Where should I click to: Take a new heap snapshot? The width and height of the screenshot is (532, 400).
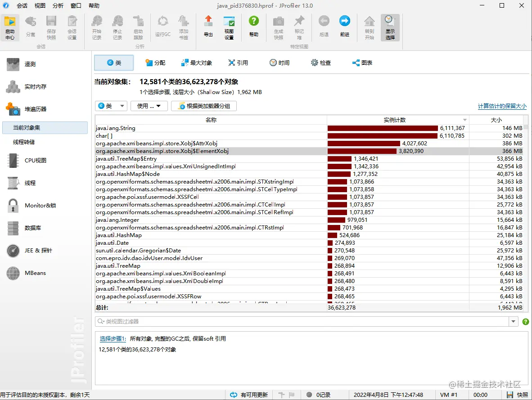coord(278,26)
